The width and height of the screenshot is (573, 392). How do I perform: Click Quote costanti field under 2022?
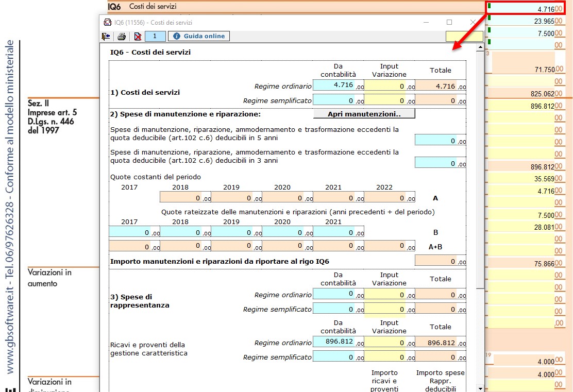point(390,197)
